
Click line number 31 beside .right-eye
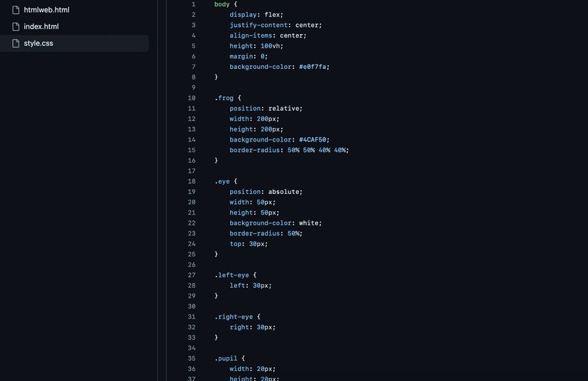pos(192,317)
